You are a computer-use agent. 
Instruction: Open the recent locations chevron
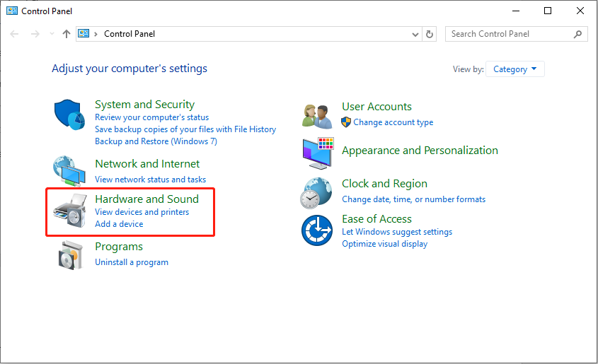click(52, 34)
